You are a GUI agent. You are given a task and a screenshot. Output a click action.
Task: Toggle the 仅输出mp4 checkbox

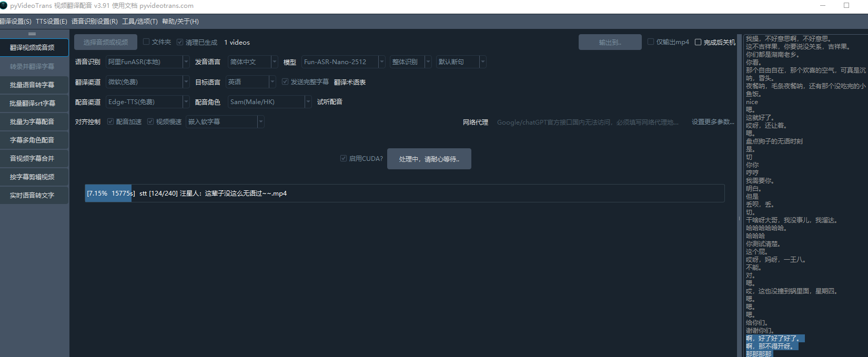pyautogui.click(x=651, y=42)
